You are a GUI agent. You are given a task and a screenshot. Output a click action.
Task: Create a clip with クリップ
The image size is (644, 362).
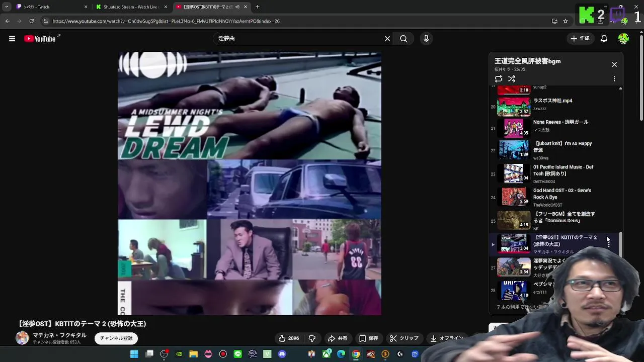(404, 338)
